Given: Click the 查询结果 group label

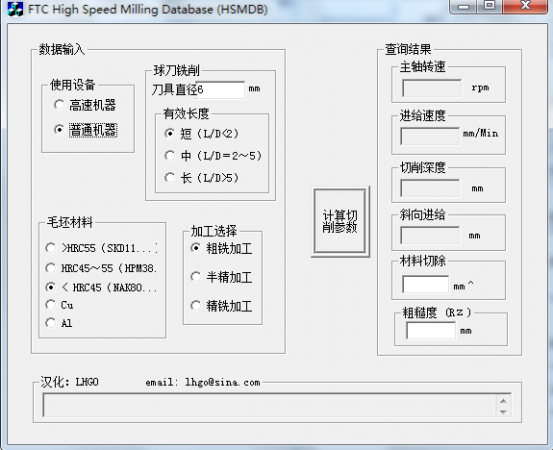Looking at the screenshot, I should tap(408, 49).
